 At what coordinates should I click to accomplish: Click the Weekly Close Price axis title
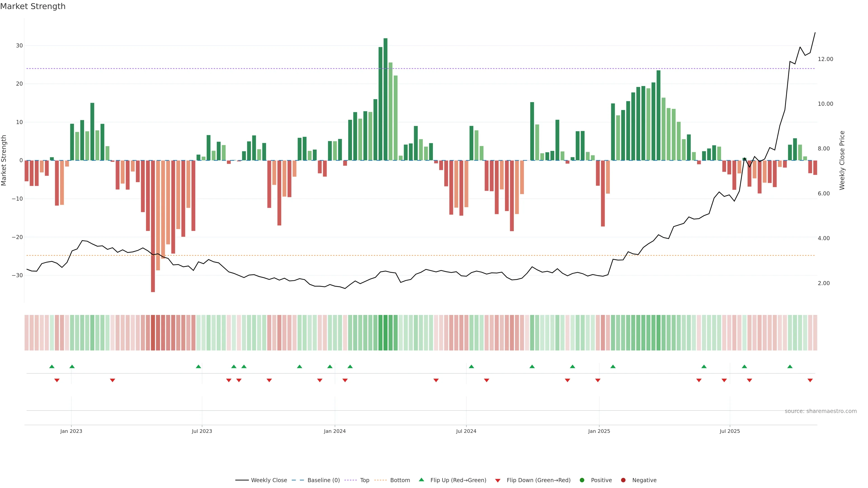[x=842, y=160]
